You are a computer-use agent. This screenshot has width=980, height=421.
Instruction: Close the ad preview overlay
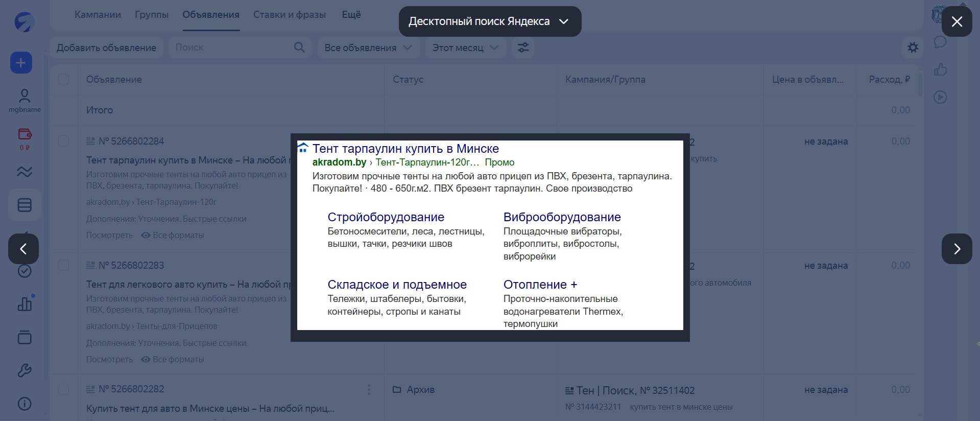(957, 21)
